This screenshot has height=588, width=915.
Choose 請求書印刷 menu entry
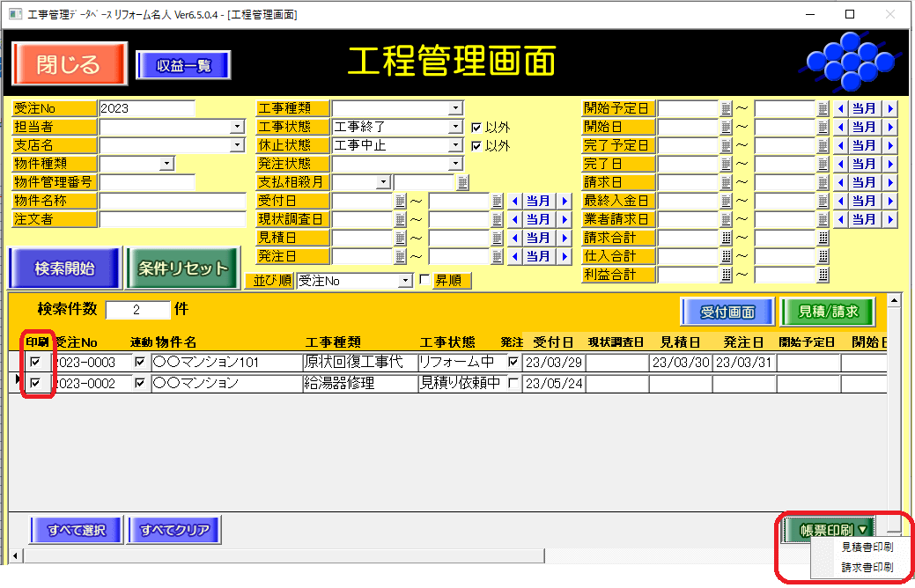point(867,568)
